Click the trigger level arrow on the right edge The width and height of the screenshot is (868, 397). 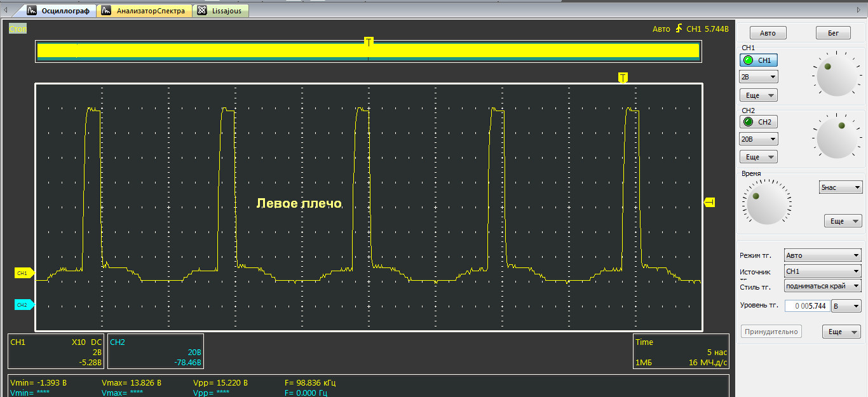click(x=709, y=202)
